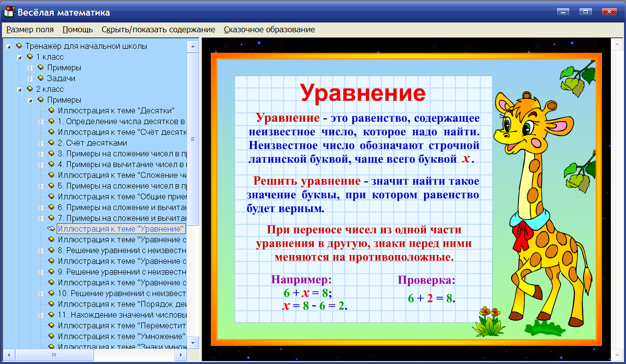626x364 pixels.
Task: Expand the "2. Счёт десятками" node
Action: tap(42, 143)
